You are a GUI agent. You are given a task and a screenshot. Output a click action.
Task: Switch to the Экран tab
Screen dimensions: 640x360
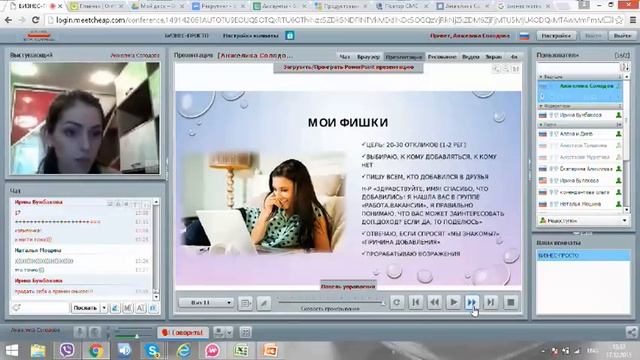click(493, 57)
